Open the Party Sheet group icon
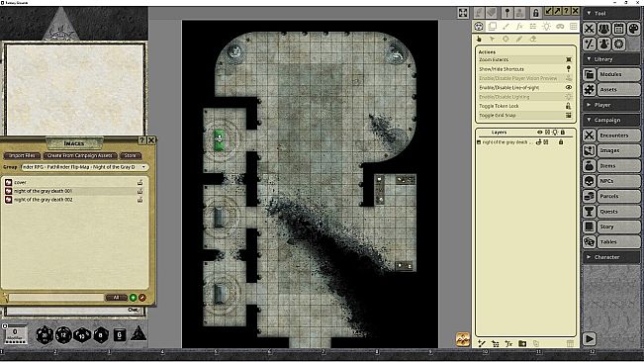The image size is (644, 362). pyautogui.click(x=604, y=29)
